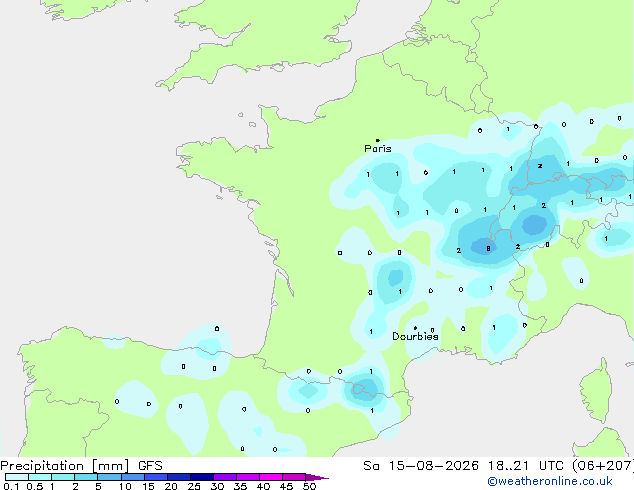Click the '30' legend scale label
The height and width of the screenshot is (490, 634).
tap(217, 486)
